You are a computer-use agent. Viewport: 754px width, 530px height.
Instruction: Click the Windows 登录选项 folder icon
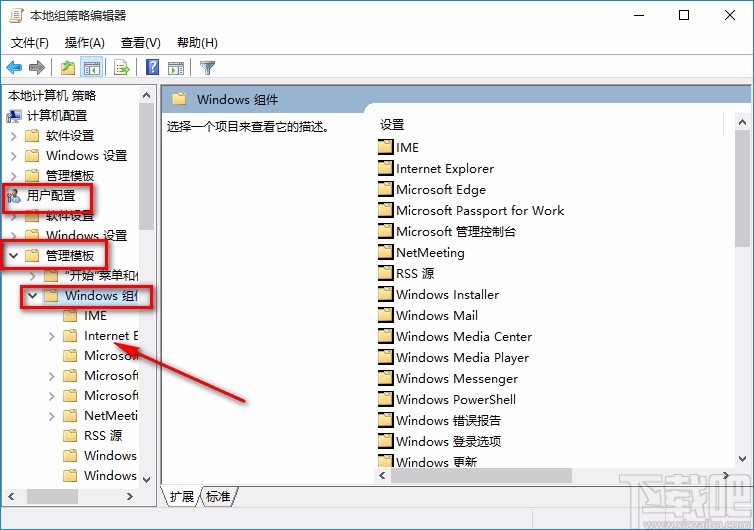click(385, 441)
